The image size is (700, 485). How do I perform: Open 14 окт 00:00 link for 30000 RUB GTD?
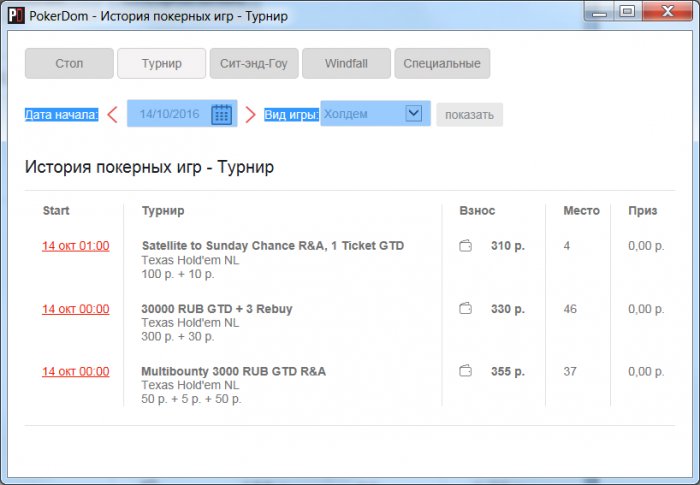click(76, 309)
